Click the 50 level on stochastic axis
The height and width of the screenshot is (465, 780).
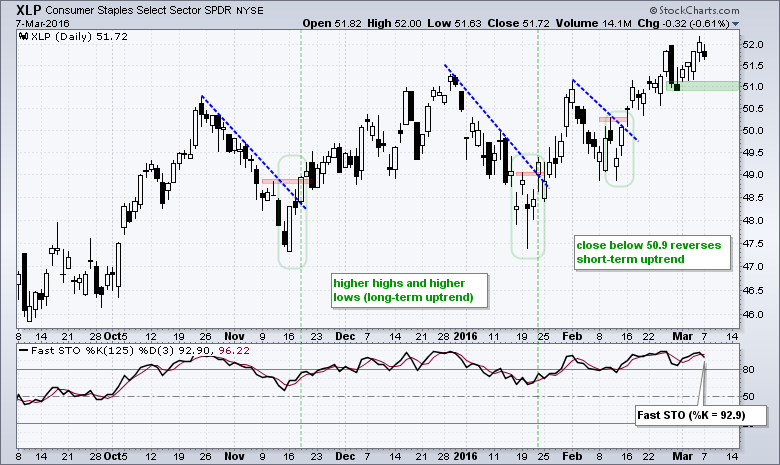coord(749,397)
